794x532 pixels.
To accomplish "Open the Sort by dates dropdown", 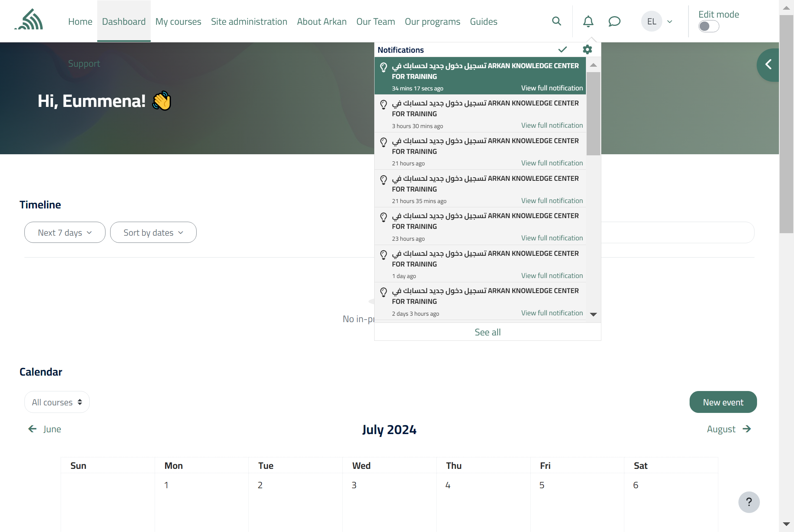I will [153, 232].
